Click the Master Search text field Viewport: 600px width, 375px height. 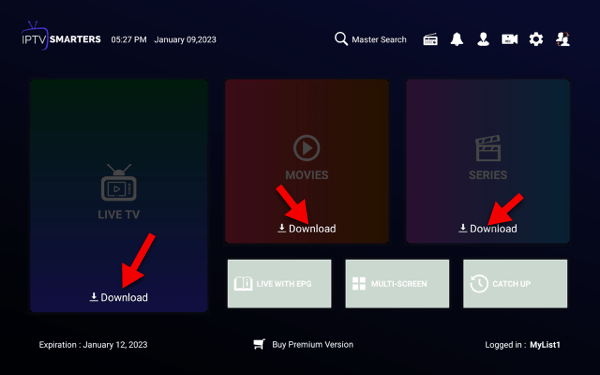[379, 39]
